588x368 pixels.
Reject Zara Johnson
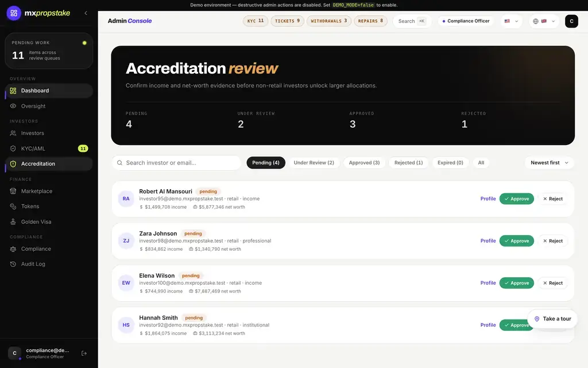[x=553, y=241]
